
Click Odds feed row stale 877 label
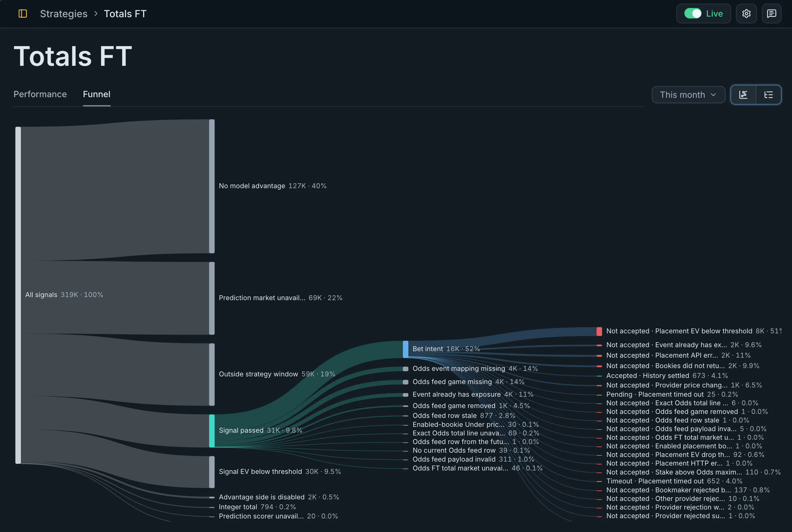point(464,416)
